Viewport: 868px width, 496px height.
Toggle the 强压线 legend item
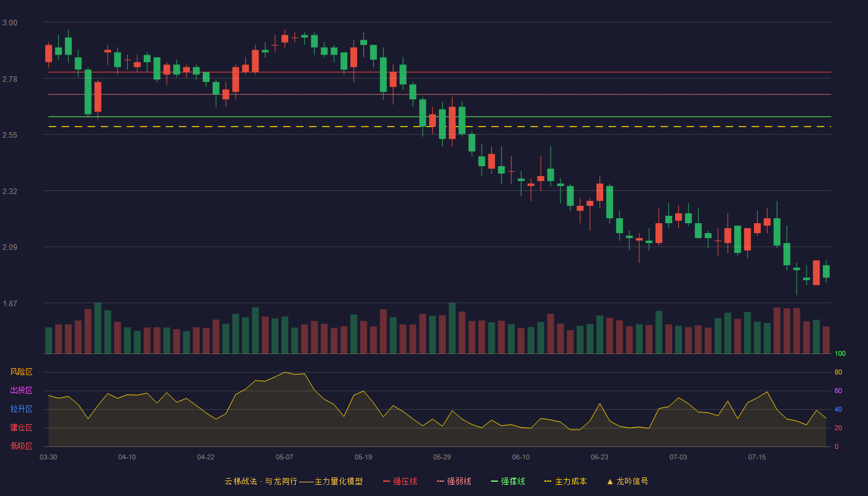(x=400, y=481)
